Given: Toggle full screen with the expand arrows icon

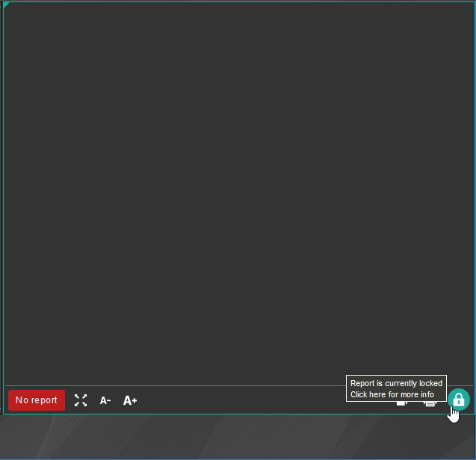Looking at the screenshot, I should (81, 400).
